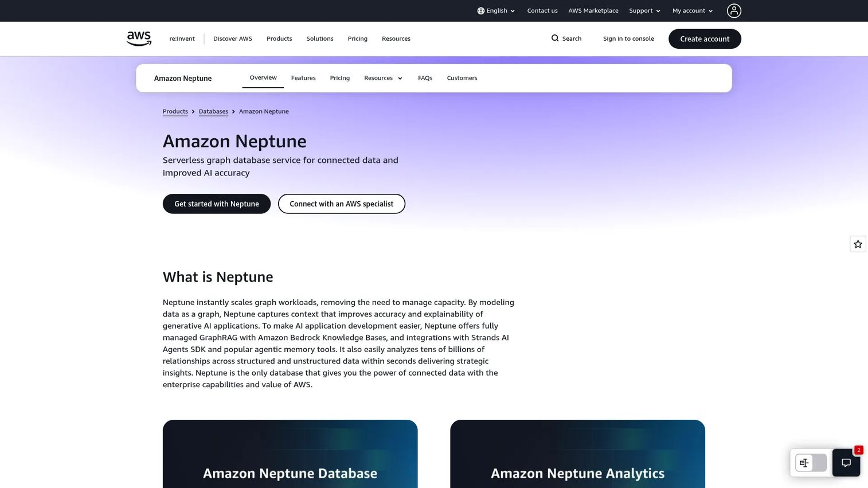Click the chevron after Products breadcrumb
Viewport: 868px width, 488px height.
(x=193, y=111)
